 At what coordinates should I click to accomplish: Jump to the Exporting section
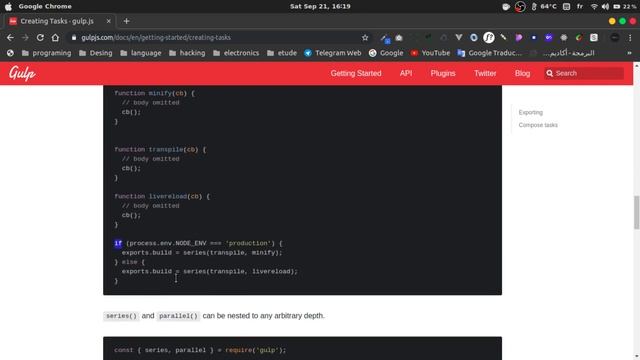click(x=531, y=112)
